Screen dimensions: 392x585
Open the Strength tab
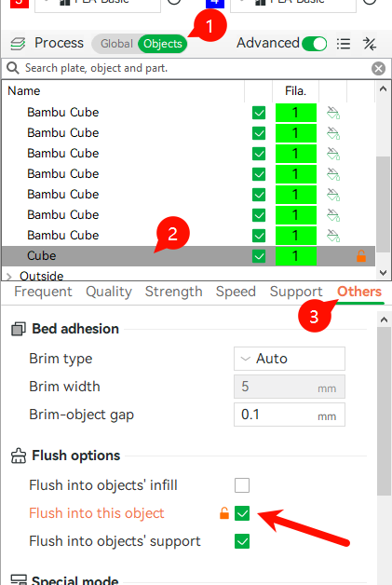point(174,292)
